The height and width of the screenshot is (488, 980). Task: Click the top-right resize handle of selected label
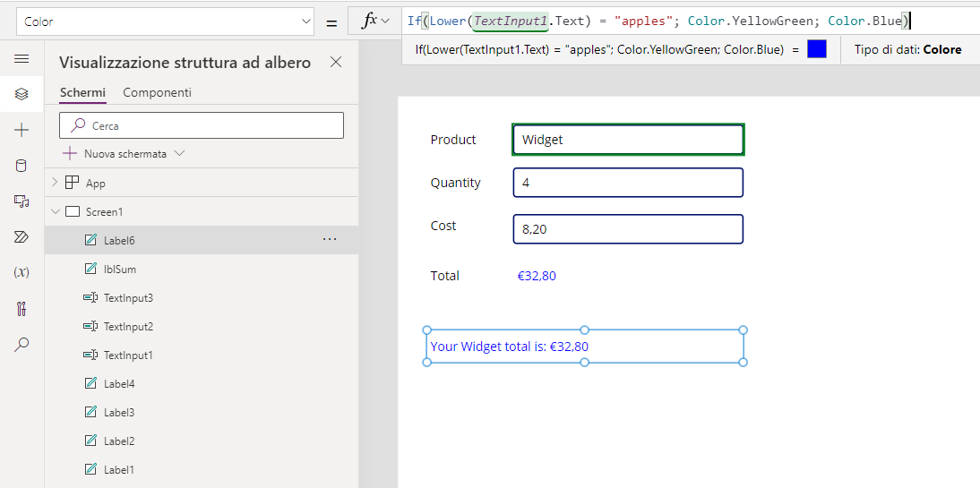pos(744,330)
